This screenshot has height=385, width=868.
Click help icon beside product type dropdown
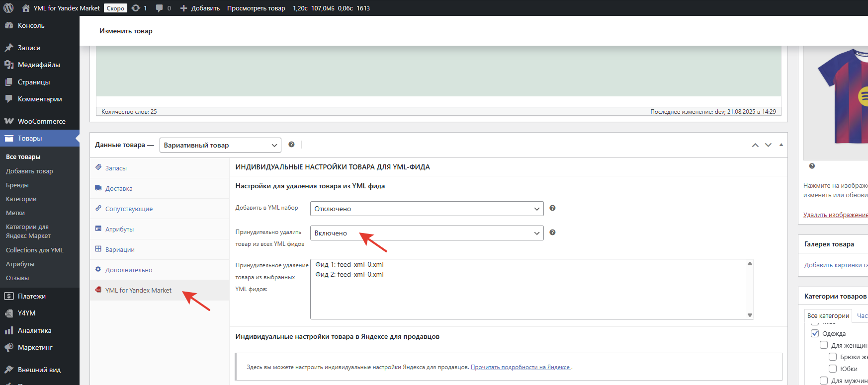[291, 145]
